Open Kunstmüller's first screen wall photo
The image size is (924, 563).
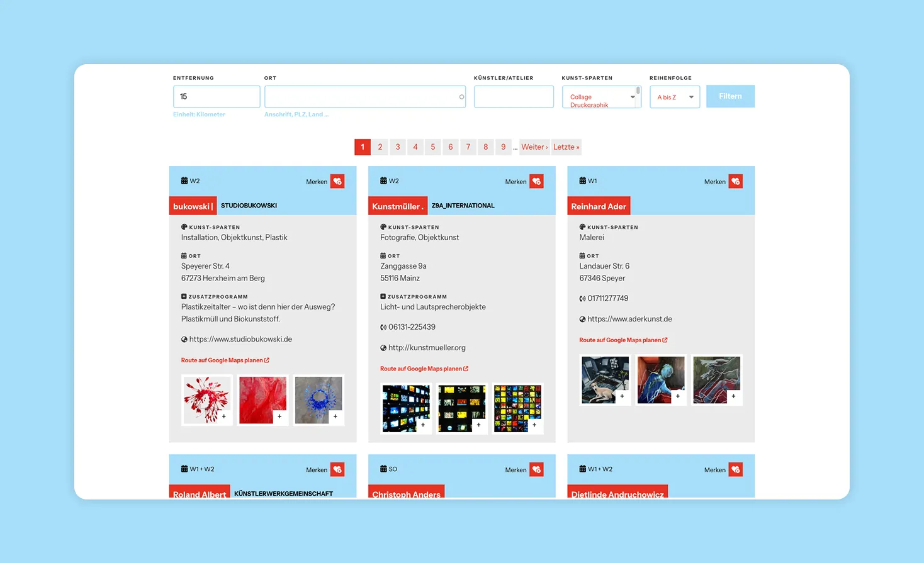(406, 408)
